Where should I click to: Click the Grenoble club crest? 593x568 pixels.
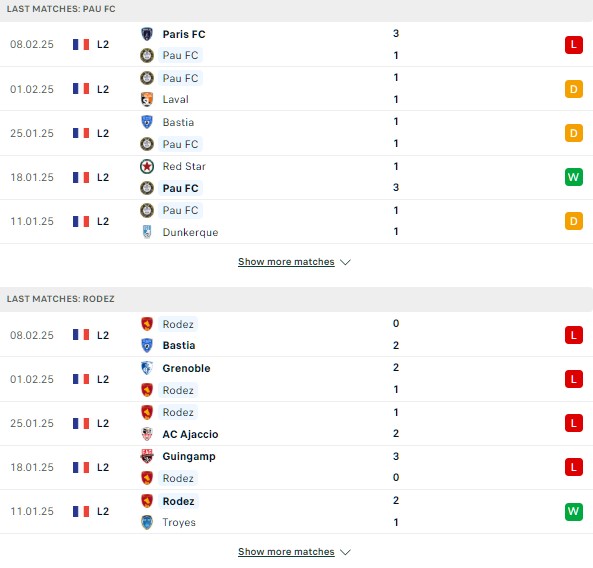(x=147, y=368)
